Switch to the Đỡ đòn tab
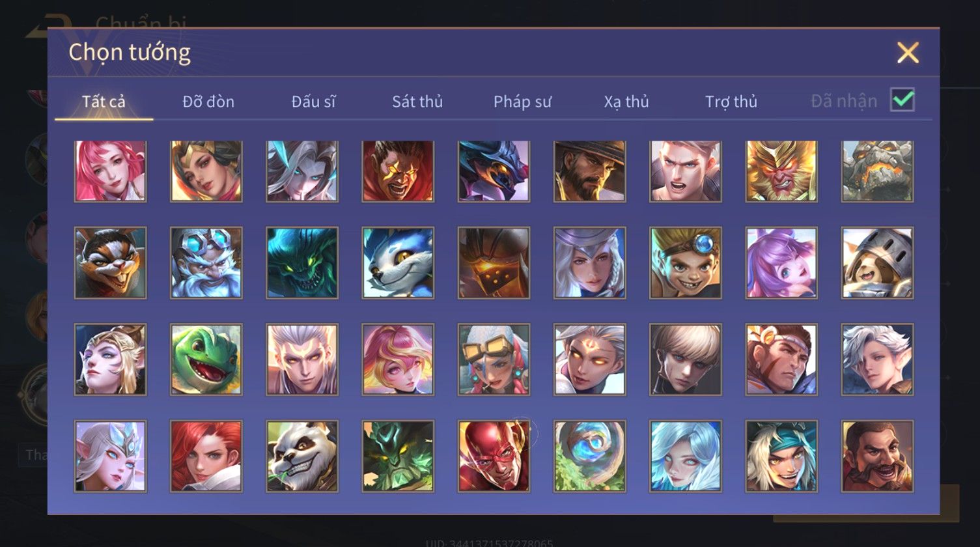Image resolution: width=980 pixels, height=547 pixels. point(208,102)
